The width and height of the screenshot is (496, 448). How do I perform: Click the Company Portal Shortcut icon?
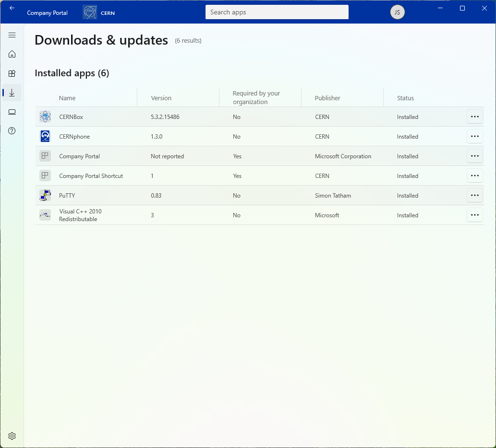[45, 176]
